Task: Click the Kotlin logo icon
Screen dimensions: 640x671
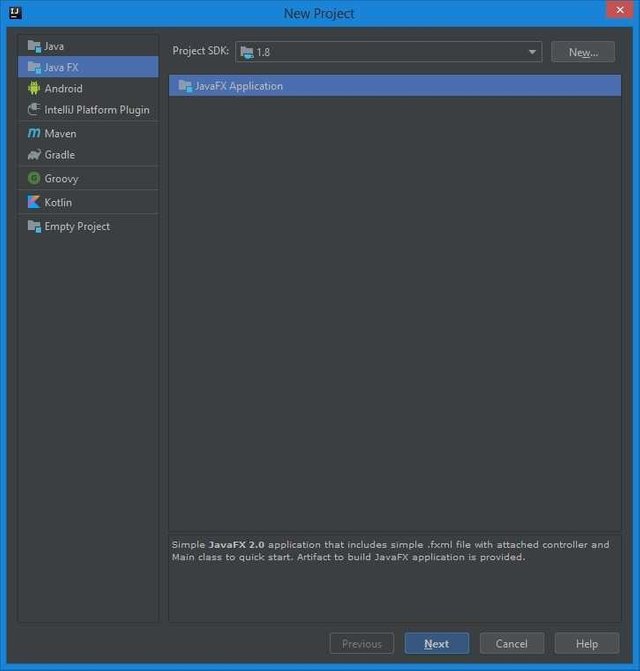Action: point(34,202)
